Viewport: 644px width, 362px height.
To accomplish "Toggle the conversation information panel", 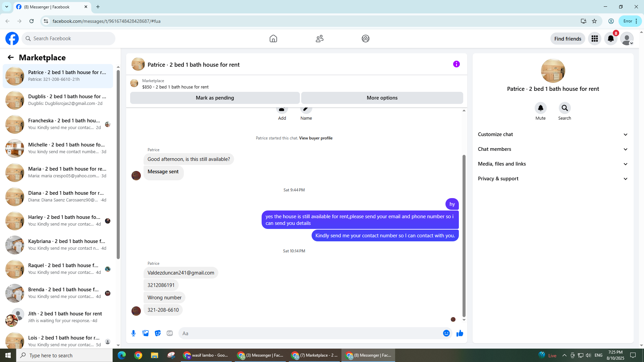I will 456,64.
